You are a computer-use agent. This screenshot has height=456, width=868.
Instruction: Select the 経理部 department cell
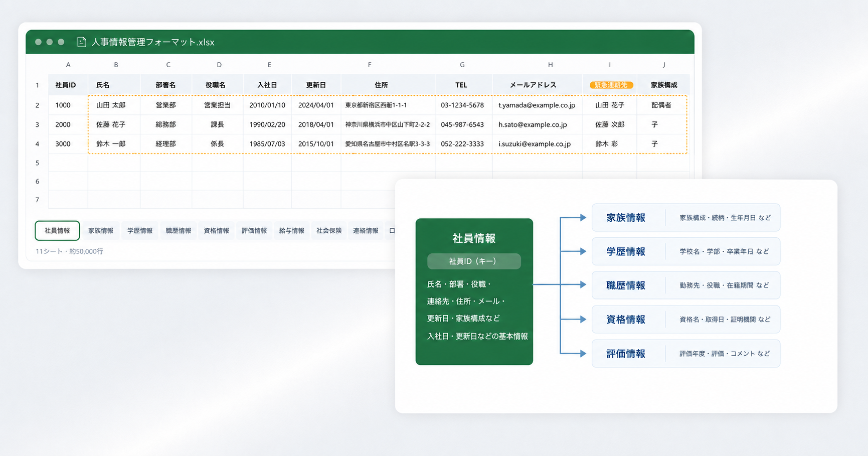[x=166, y=144]
